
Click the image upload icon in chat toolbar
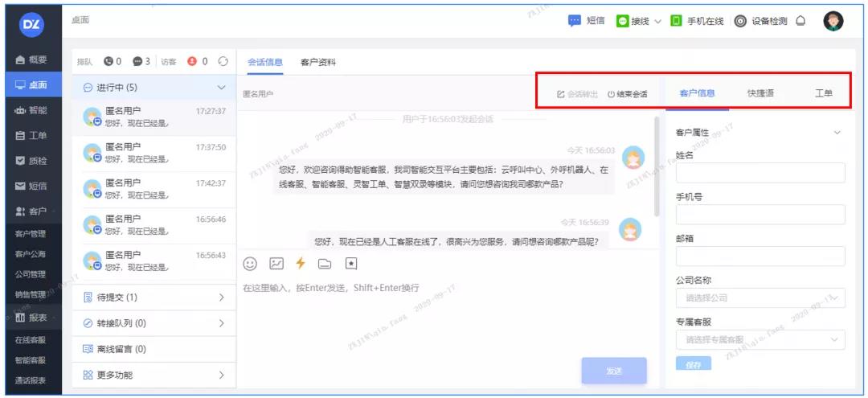coord(276,263)
